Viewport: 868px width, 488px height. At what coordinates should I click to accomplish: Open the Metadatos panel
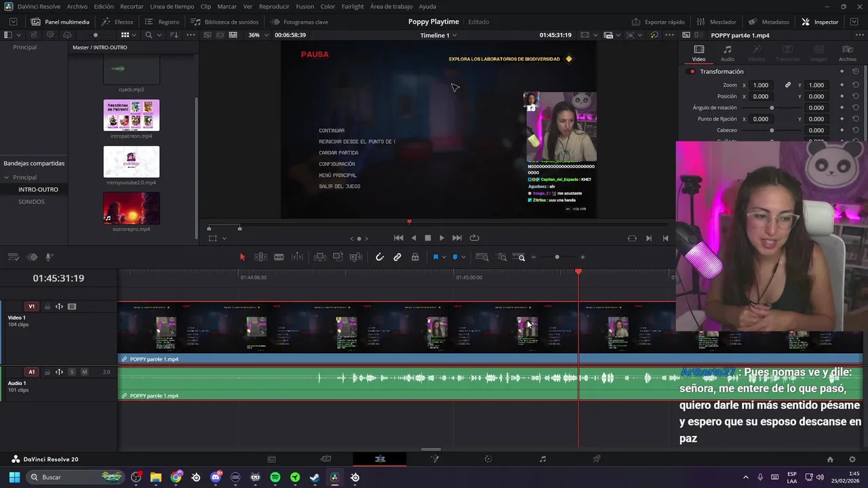coord(769,22)
